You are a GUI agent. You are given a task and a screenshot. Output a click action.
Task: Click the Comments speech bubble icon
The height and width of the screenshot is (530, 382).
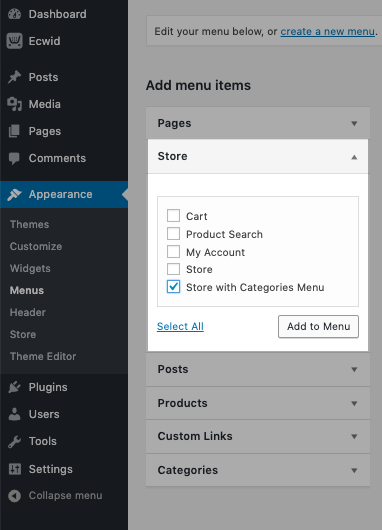coord(14,158)
